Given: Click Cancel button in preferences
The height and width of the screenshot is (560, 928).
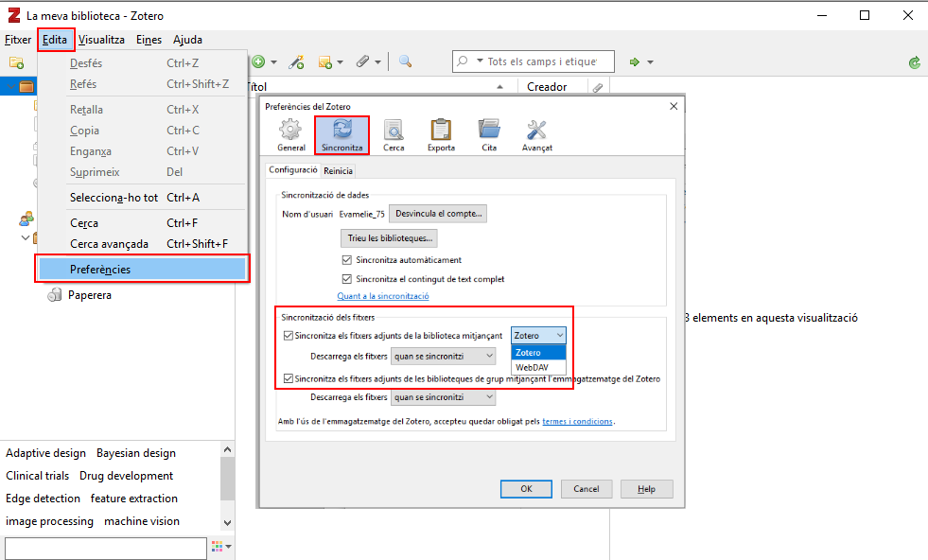Looking at the screenshot, I should 586,489.
